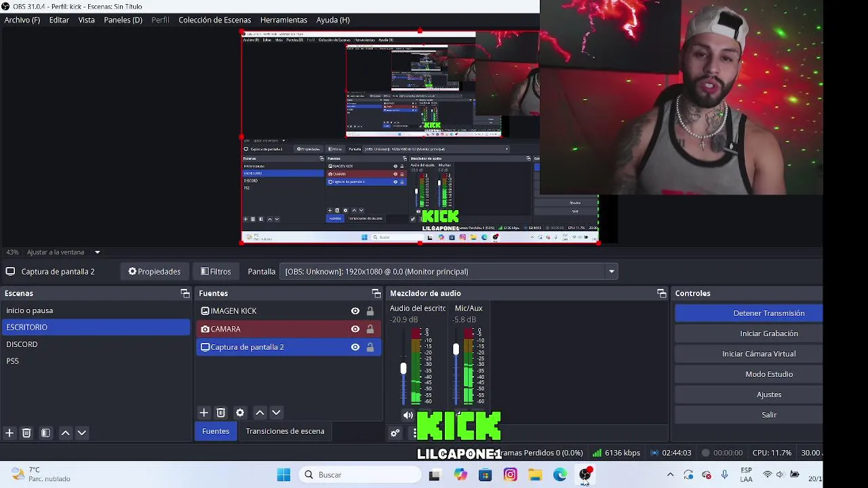
Task: Remove selected source with trash icon
Action: click(x=220, y=412)
